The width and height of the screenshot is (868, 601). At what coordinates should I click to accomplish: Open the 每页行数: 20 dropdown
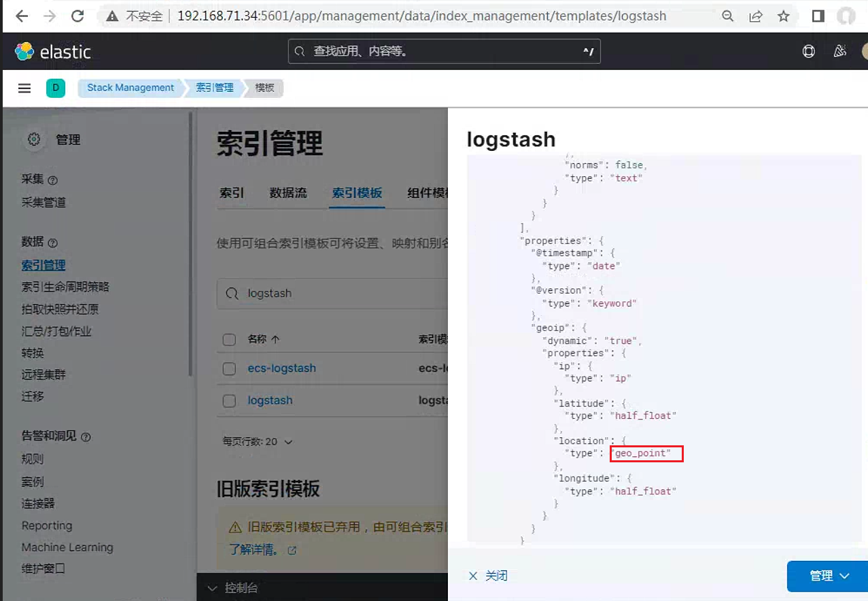click(258, 442)
